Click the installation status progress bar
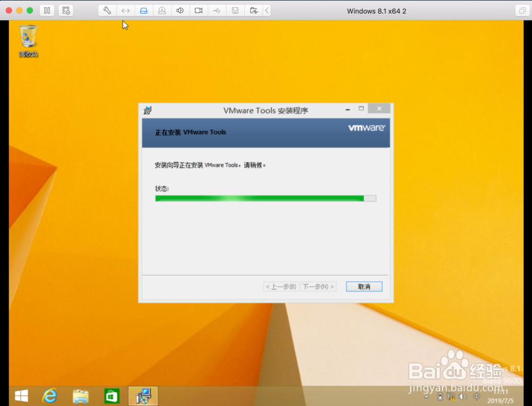This screenshot has width=532, height=406. [x=265, y=198]
